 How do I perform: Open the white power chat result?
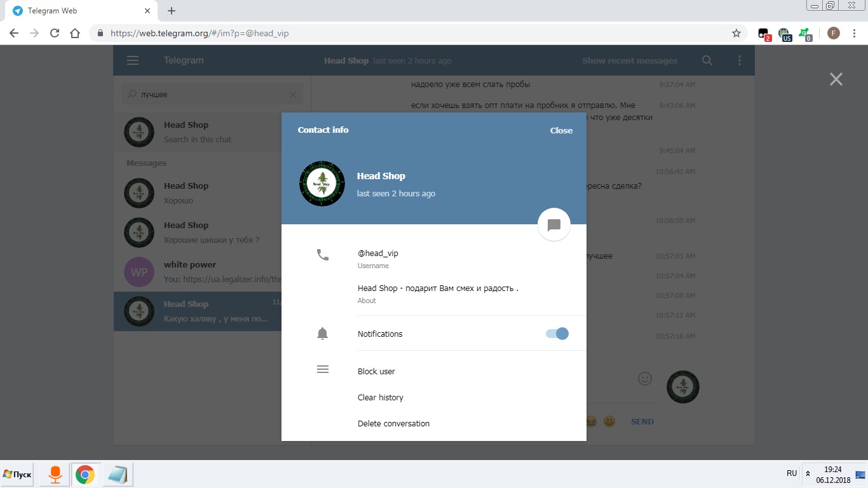198,272
